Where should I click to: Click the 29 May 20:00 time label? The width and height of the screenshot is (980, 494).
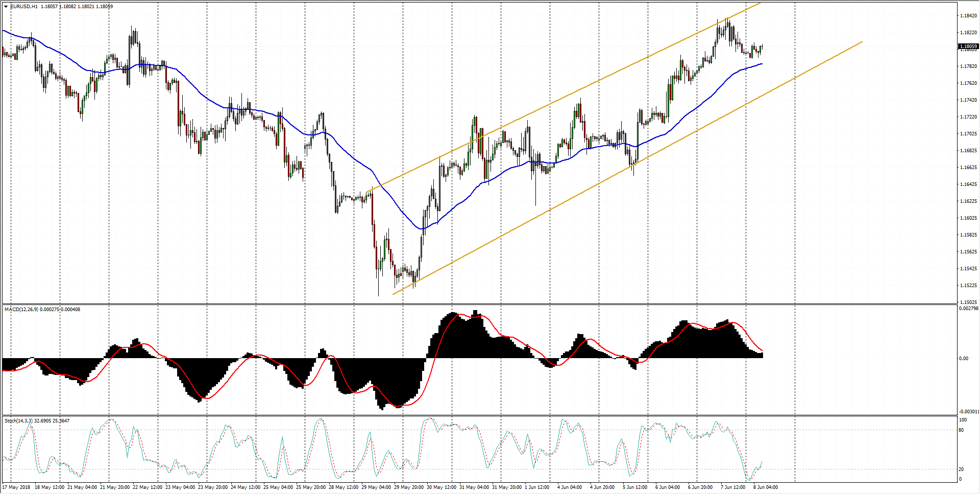(408, 487)
